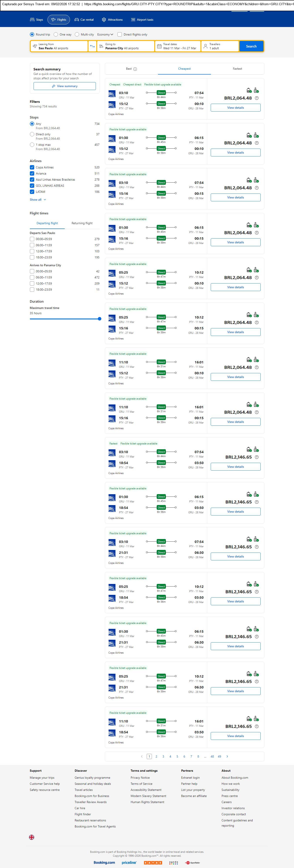Open the View summary button
294x868 pixels.
tap(64, 86)
